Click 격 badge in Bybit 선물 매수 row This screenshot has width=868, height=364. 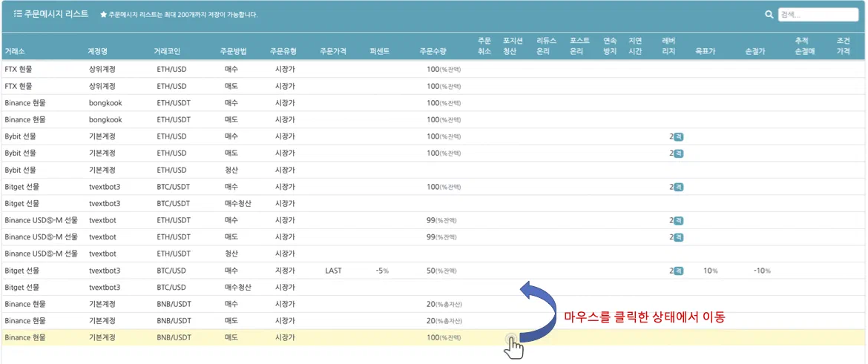(x=679, y=136)
